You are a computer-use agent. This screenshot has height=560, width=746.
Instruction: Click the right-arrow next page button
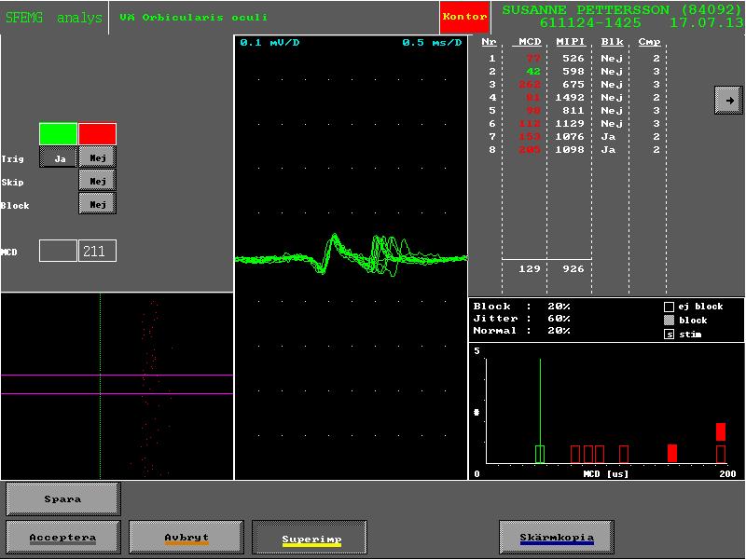coord(728,101)
